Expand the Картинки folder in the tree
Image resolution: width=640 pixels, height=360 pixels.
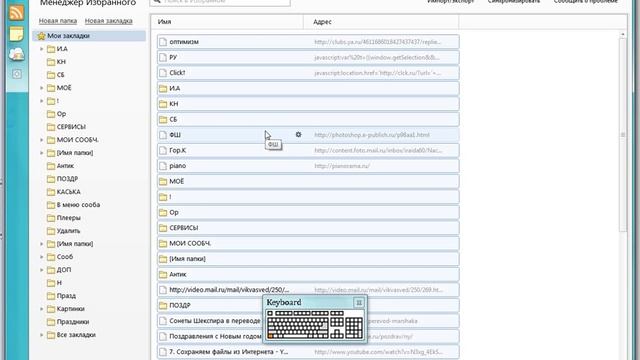pos(42,309)
